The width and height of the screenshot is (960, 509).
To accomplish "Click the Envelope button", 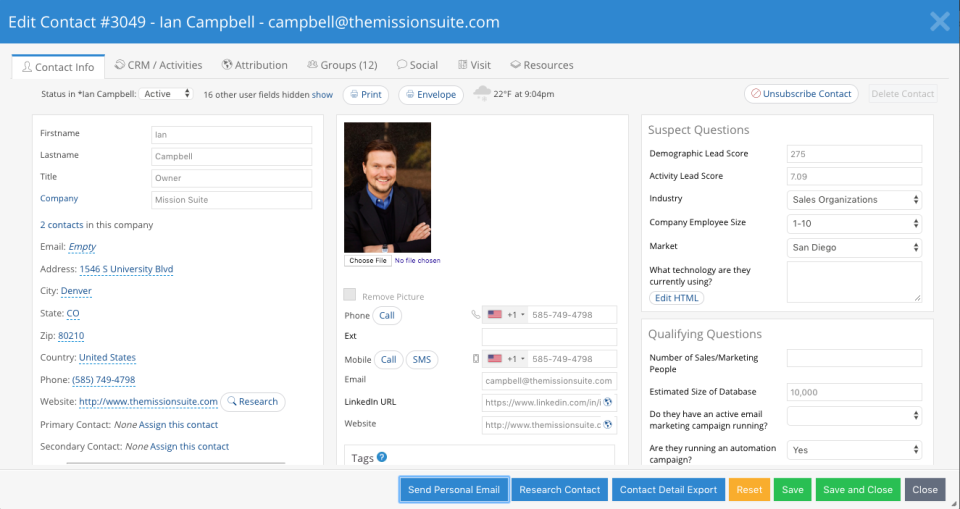I will pos(429,94).
